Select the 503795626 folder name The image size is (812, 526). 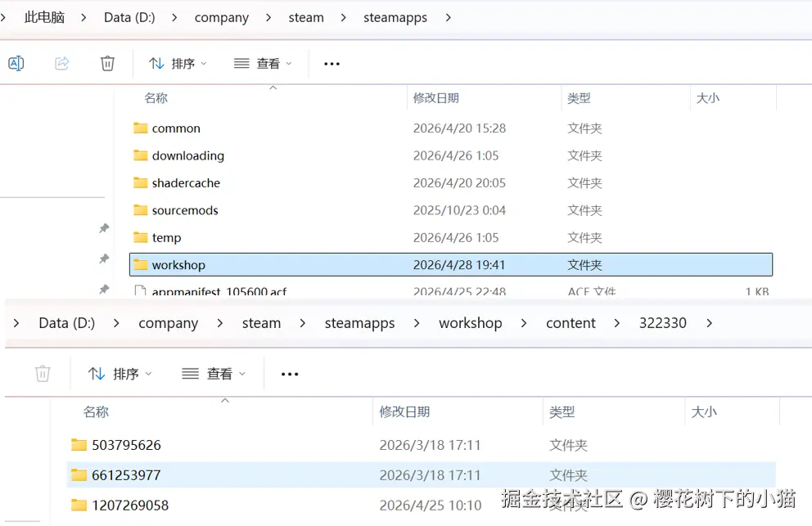(126, 445)
